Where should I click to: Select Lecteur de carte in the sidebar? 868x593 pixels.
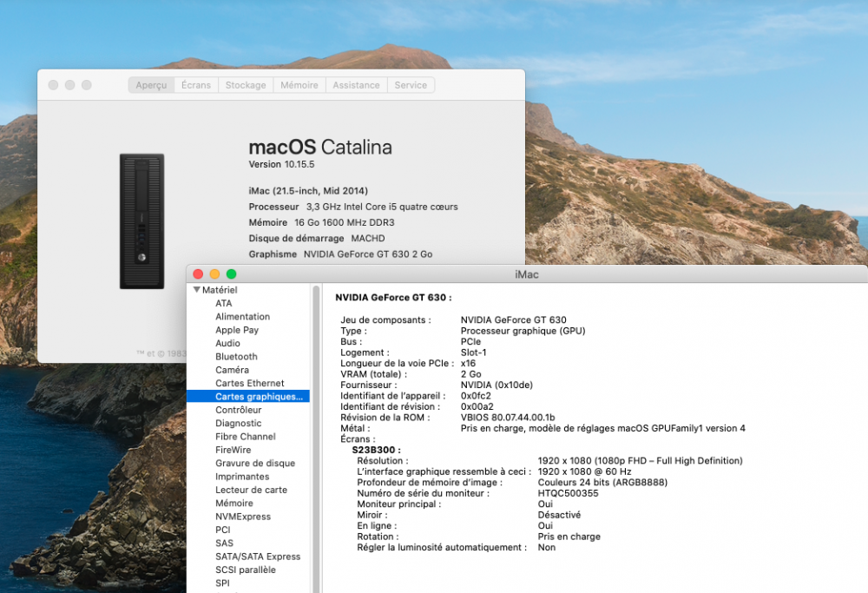coord(251,490)
